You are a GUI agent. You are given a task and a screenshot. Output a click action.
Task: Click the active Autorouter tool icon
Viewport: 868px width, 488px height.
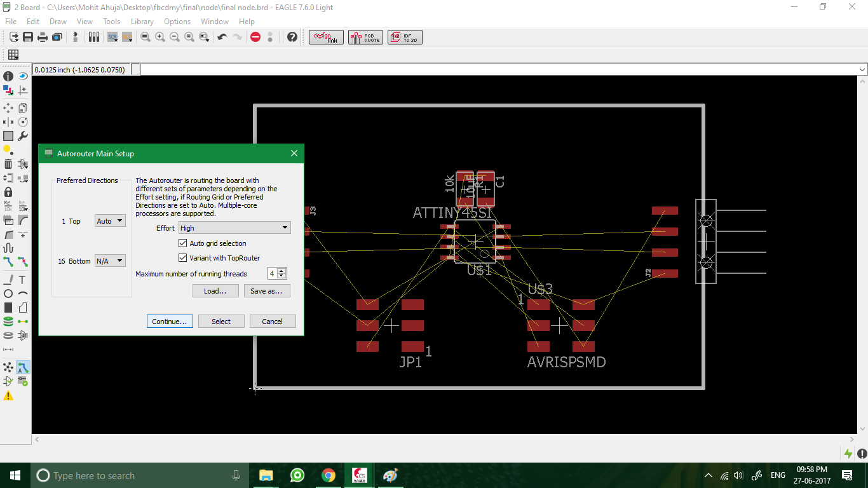[23, 367]
